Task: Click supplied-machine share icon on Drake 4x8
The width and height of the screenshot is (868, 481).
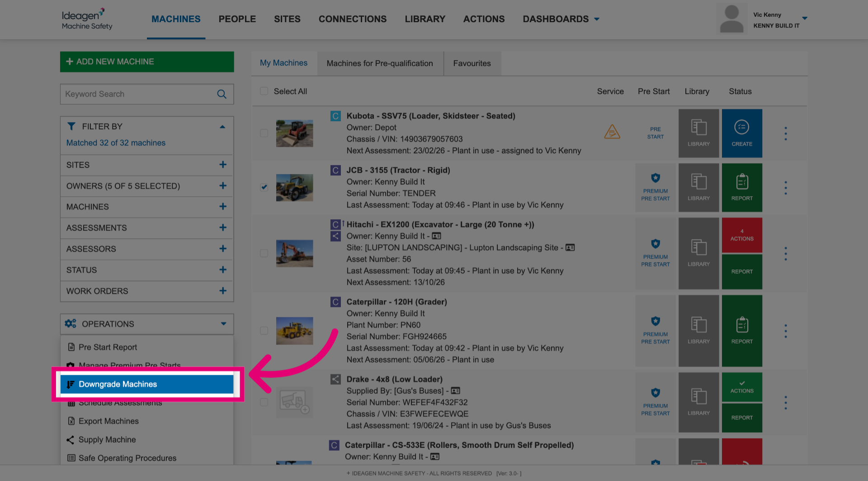Action: point(335,379)
